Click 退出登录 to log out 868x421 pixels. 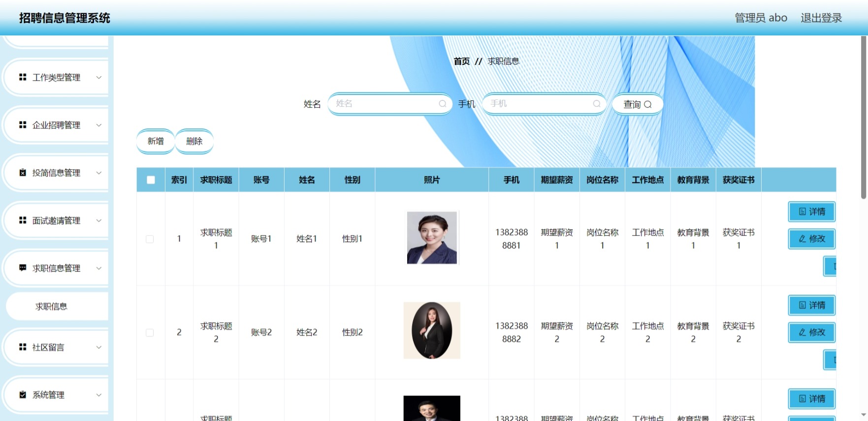(821, 18)
